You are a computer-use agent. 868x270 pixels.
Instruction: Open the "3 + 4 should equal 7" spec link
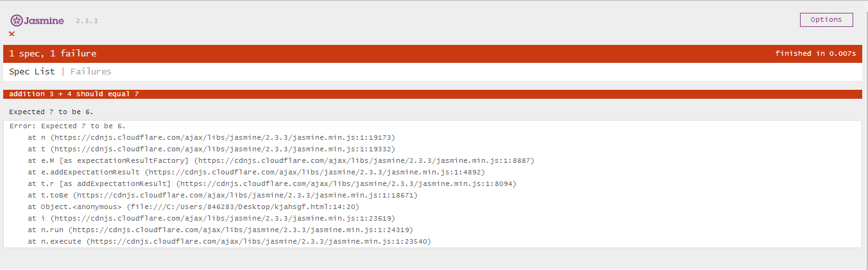pyautogui.click(x=94, y=94)
